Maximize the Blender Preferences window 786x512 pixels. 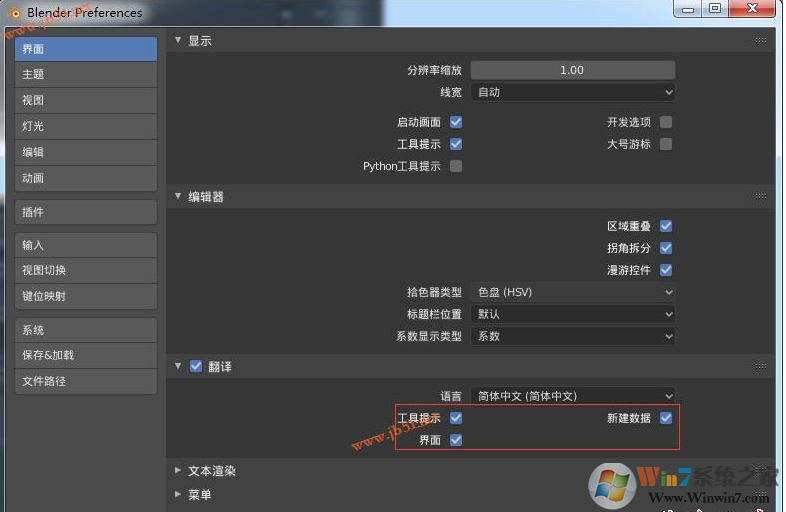[x=715, y=9]
